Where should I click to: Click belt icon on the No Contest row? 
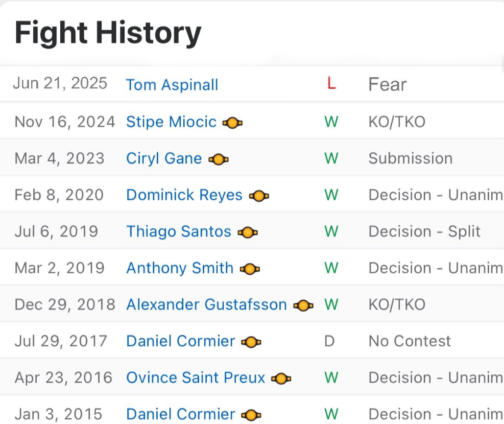(x=251, y=342)
